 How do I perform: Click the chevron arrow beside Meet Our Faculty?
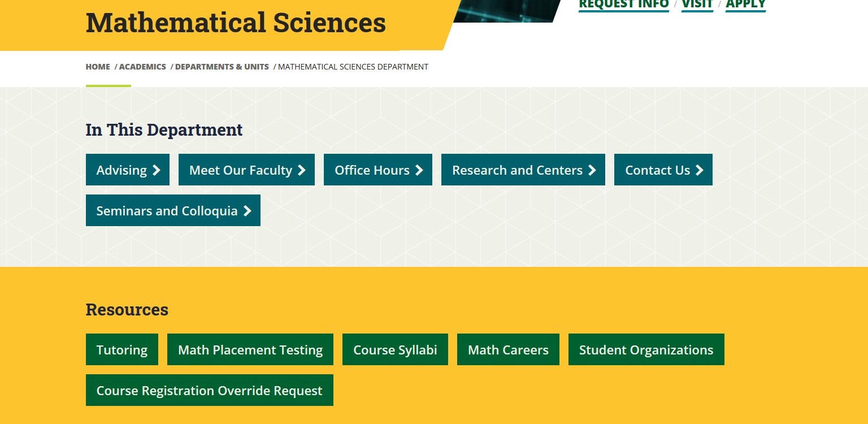(x=302, y=170)
